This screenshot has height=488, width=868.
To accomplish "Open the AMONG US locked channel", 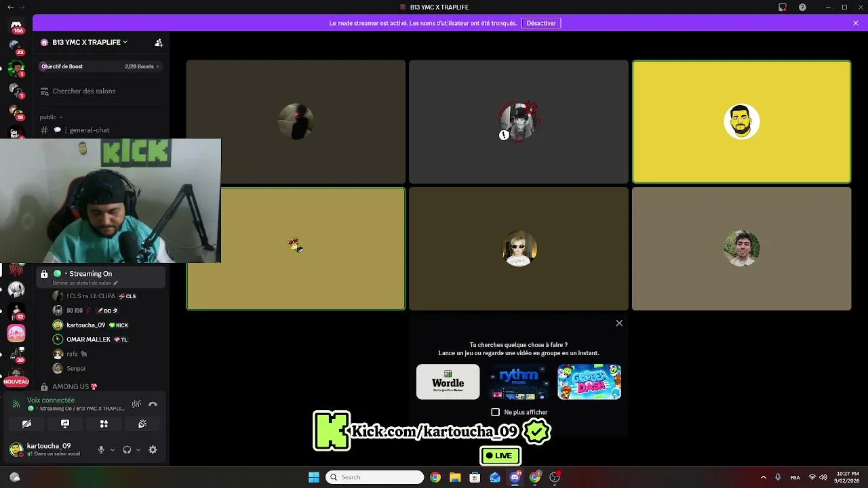I will point(102,386).
